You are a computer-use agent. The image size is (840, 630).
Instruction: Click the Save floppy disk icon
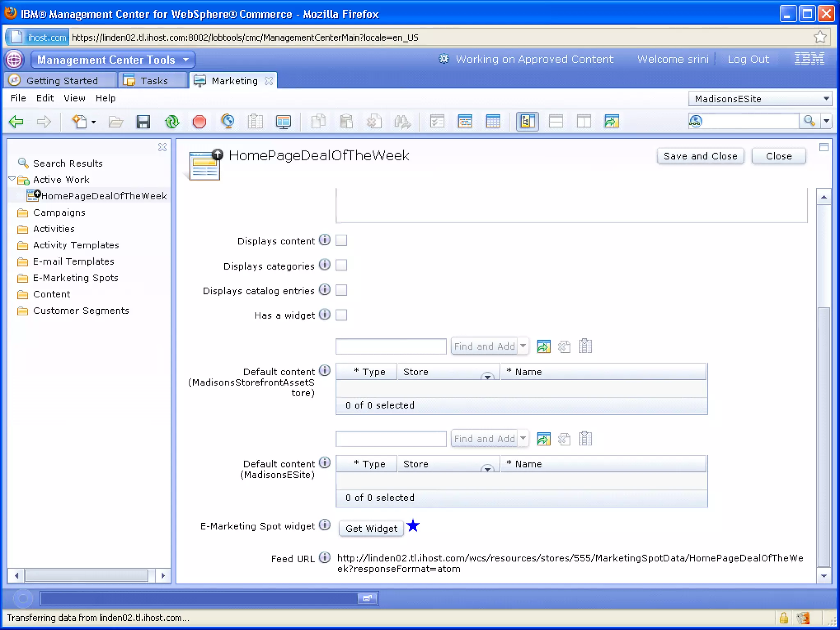tap(143, 122)
